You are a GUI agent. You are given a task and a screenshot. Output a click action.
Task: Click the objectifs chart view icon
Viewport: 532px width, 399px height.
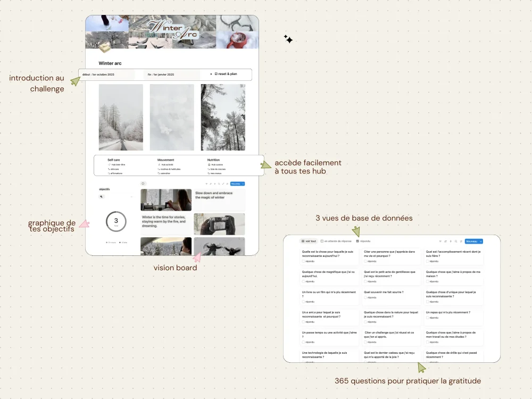click(x=101, y=197)
